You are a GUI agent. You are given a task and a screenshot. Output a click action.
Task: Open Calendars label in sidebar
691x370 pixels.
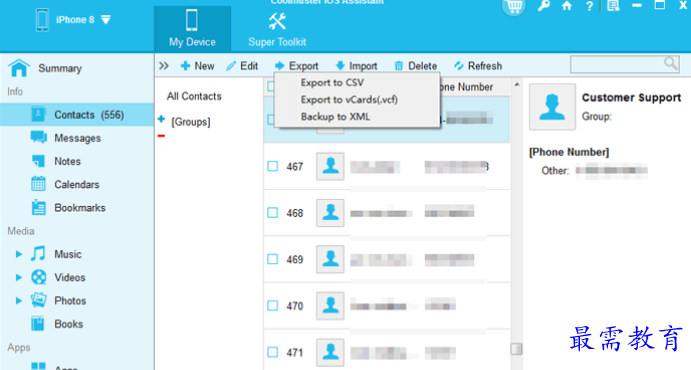pos(77,185)
